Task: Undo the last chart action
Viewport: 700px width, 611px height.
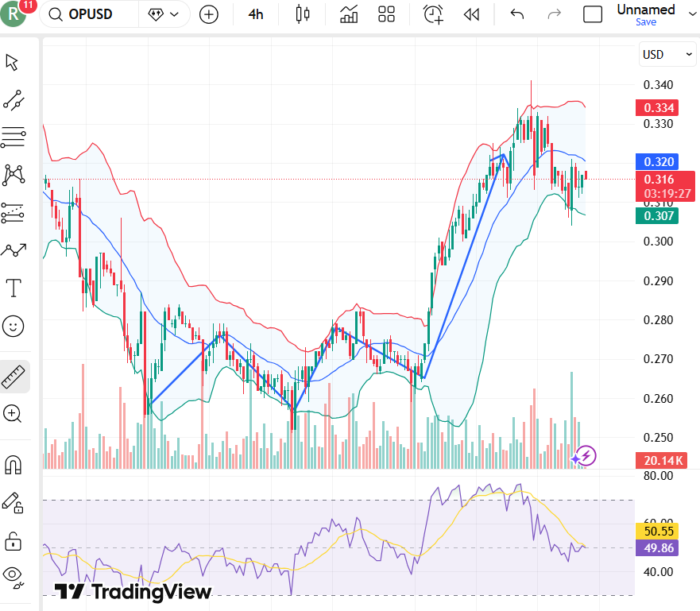Action: pyautogui.click(x=516, y=14)
